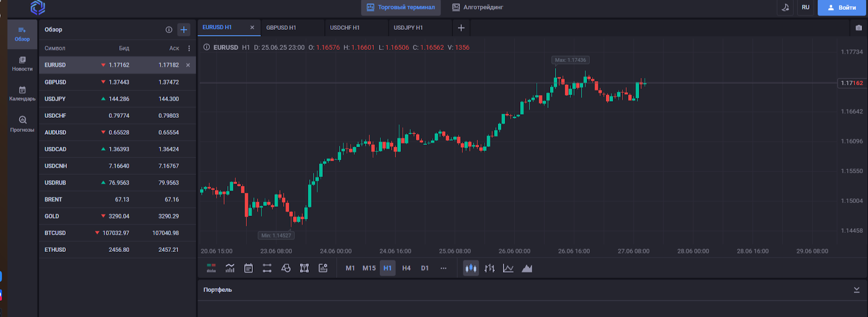
Task: Select the AUDUSD row in the watchlist
Action: click(117, 132)
